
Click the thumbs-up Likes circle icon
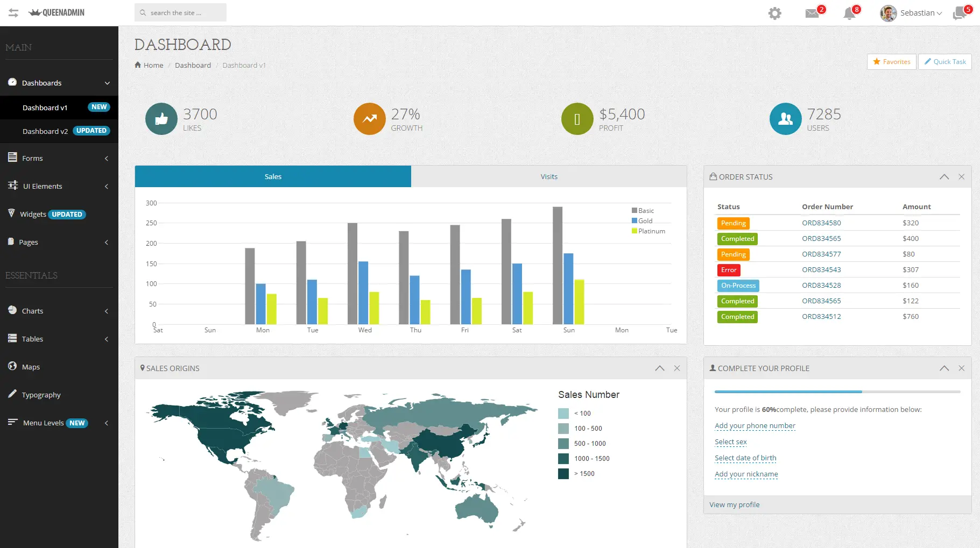pos(161,119)
